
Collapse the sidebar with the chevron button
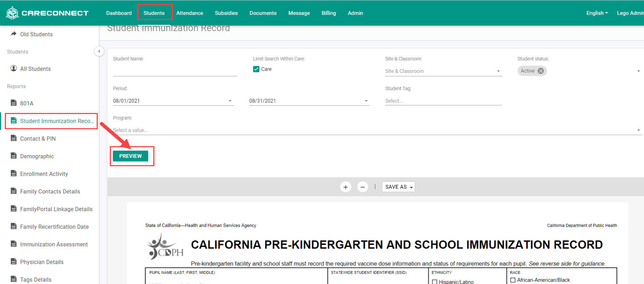point(99,51)
